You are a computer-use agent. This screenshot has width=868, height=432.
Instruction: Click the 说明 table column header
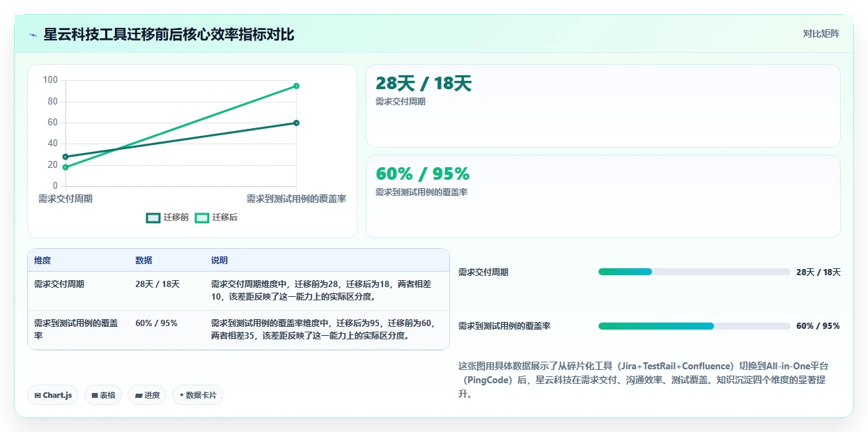[219, 261]
